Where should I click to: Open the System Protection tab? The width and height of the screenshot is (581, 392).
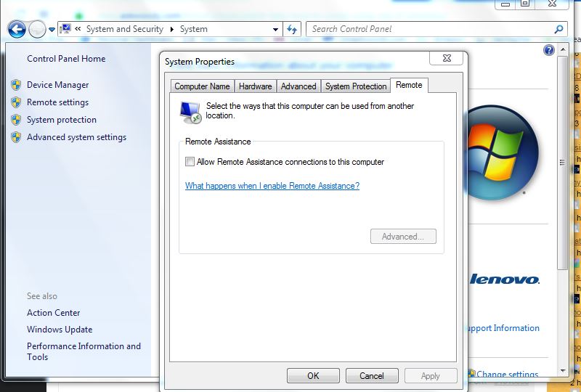[x=355, y=86]
